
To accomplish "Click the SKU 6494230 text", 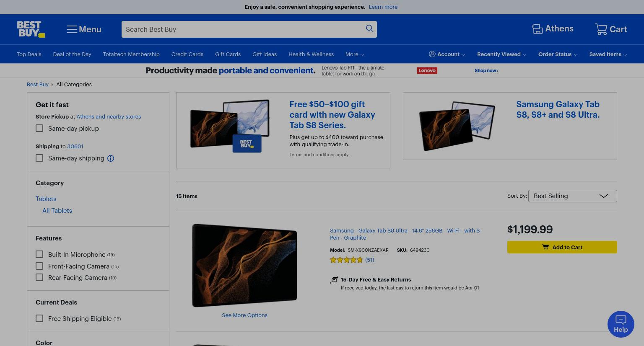I will click(413, 250).
